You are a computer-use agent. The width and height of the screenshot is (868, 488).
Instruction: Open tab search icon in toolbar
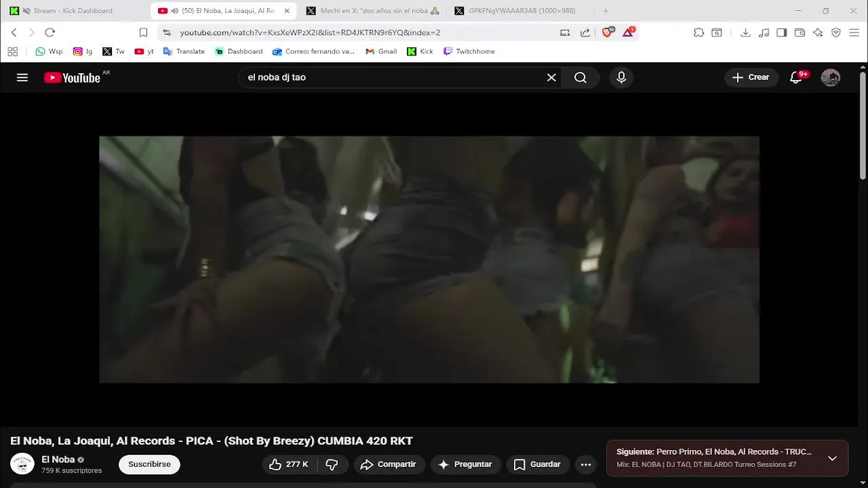tap(717, 33)
